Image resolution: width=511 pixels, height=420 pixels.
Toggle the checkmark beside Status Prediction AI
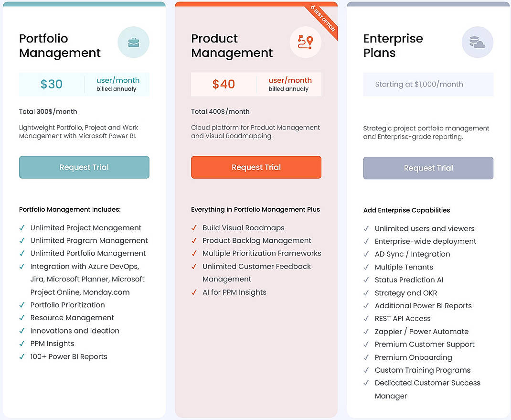pos(366,280)
